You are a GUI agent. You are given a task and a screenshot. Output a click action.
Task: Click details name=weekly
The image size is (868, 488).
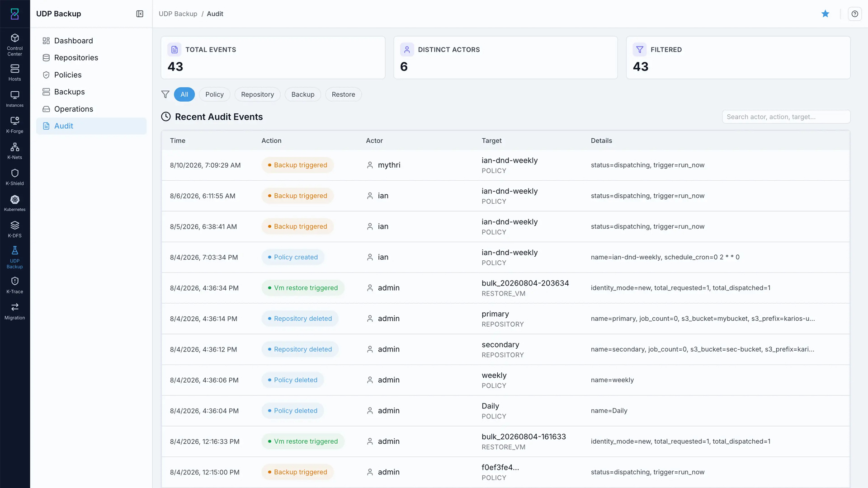[612, 380]
